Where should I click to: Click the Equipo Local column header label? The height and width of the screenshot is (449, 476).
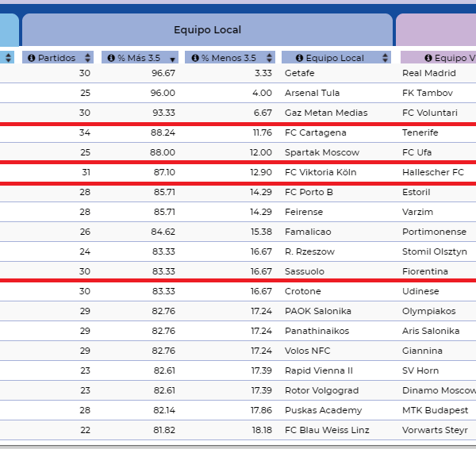(x=335, y=58)
